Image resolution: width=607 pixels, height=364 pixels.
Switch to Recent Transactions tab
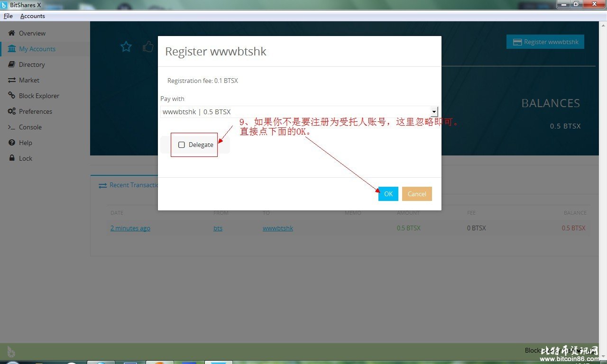click(129, 185)
